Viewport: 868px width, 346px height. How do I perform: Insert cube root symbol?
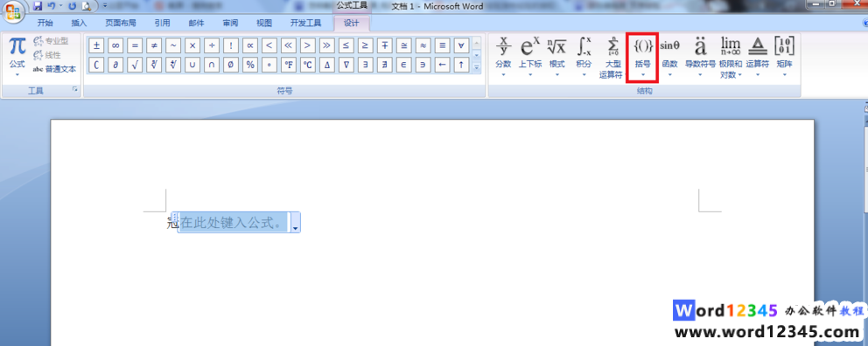(x=154, y=65)
